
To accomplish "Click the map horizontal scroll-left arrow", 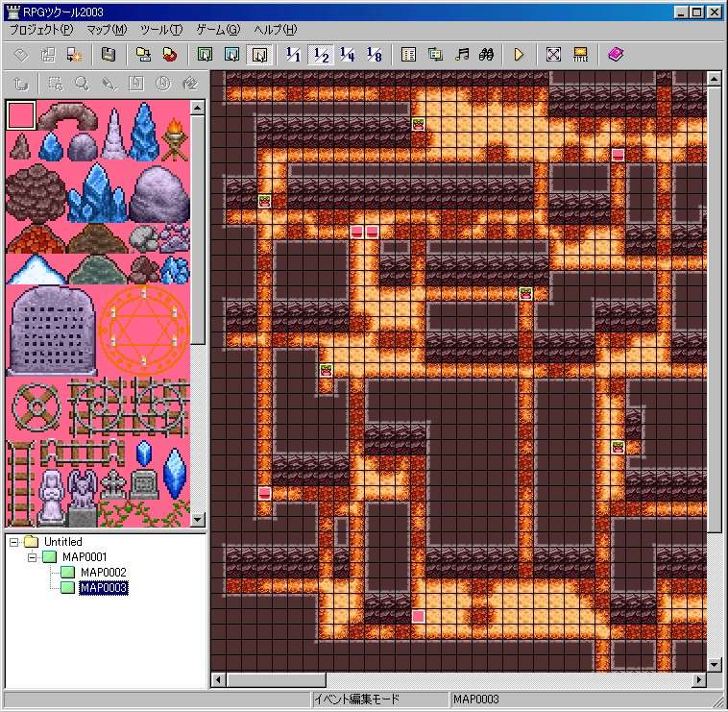I will click(218, 680).
